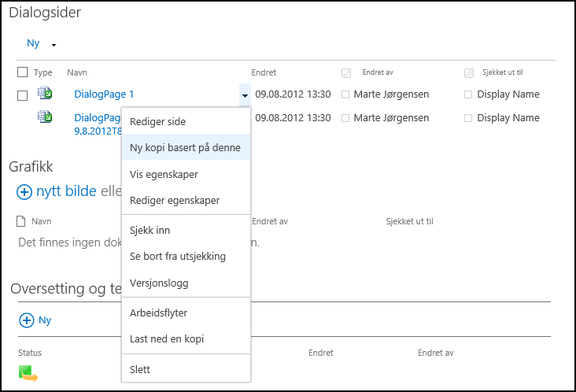Click the Dialogsider section heading
Viewport: 576px width, 392px height.
(x=45, y=12)
